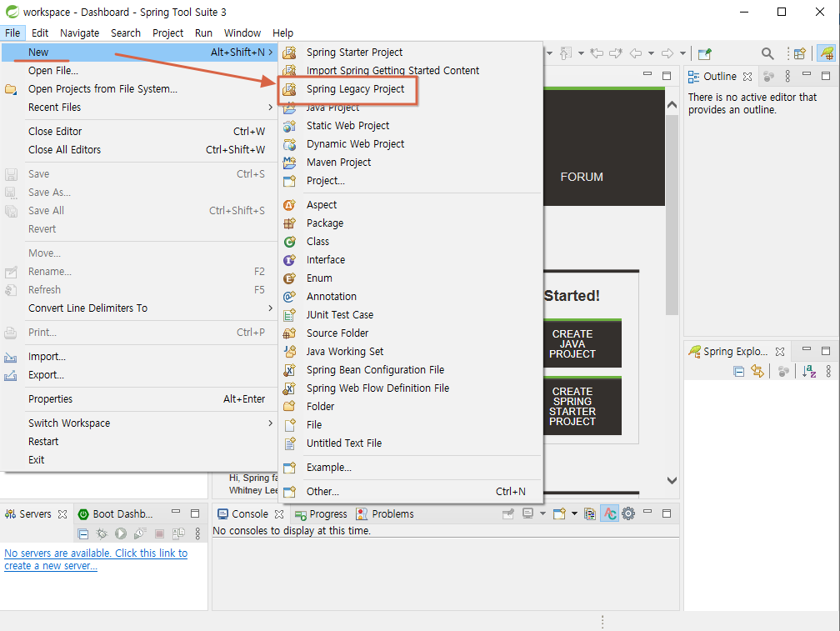
Task: Open Forward history dropdown arrow
Action: [682, 53]
